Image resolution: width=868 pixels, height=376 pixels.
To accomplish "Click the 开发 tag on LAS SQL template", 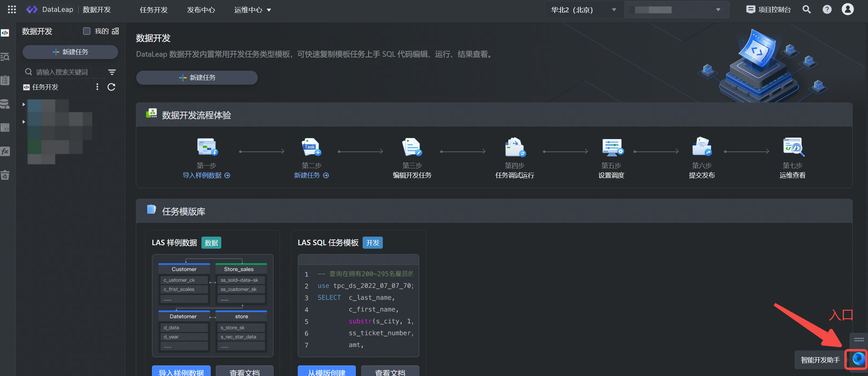I will [x=373, y=243].
